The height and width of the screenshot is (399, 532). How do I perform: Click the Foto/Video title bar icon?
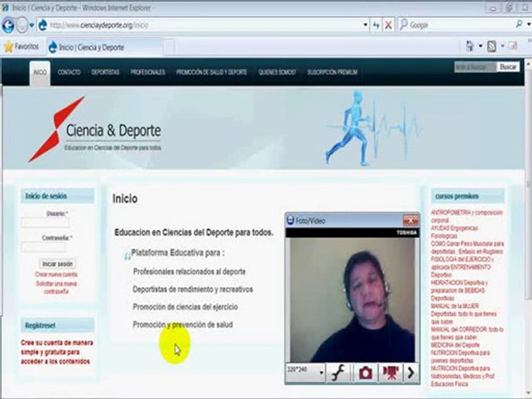click(x=290, y=220)
